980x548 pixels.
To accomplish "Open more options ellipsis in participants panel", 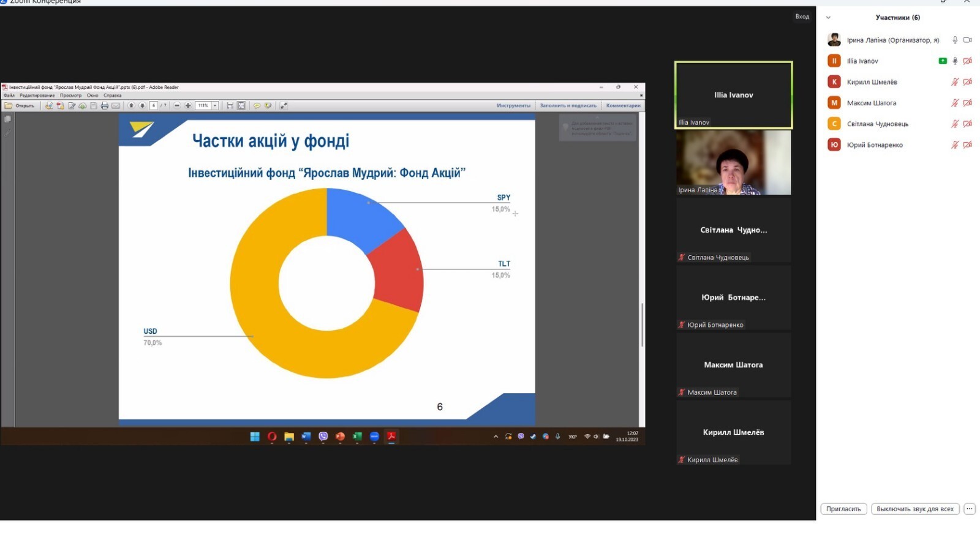I will pos(969,509).
